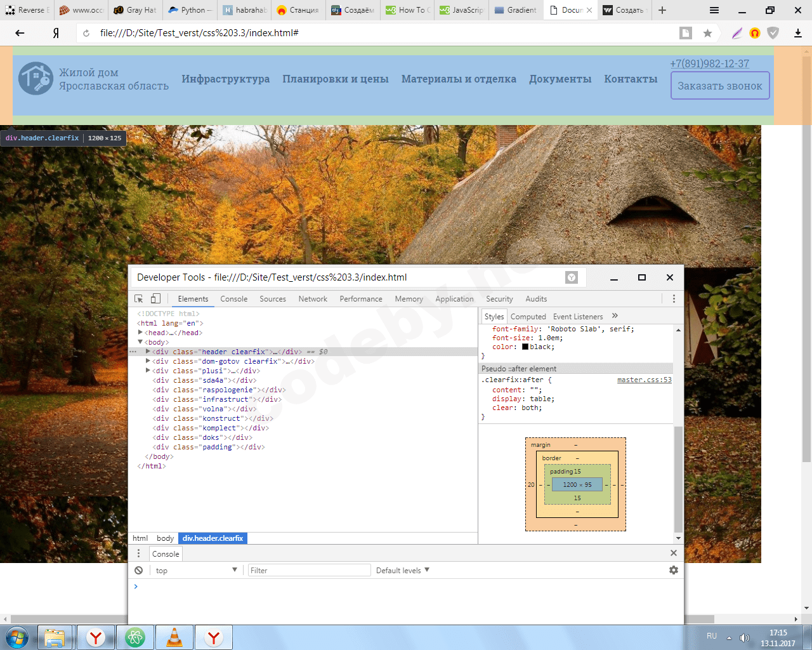The image size is (812, 650).
Task: Toggle the device toolbar in DevTools
Action: (x=155, y=299)
